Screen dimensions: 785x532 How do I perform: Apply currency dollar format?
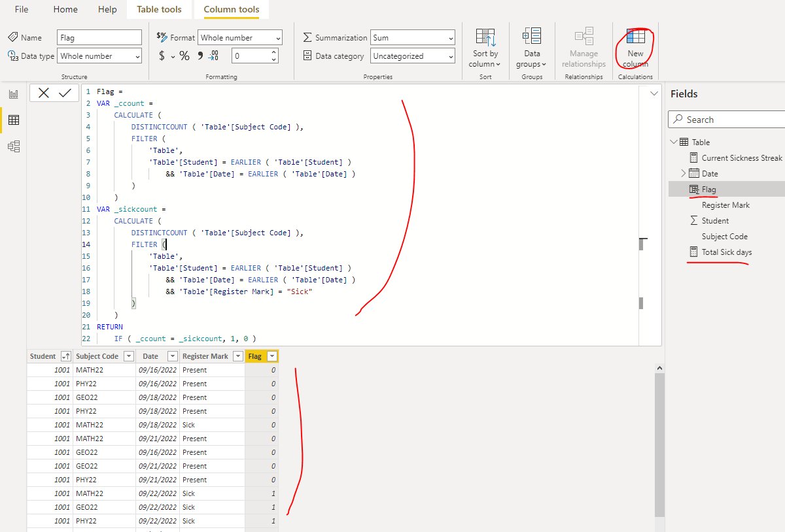point(162,56)
